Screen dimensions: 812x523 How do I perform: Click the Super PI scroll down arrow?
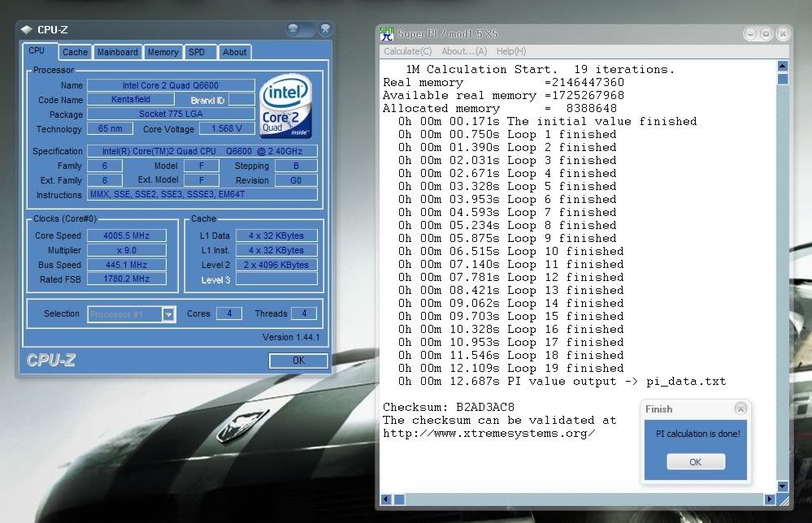pyautogui.click(x=783, y=486)
